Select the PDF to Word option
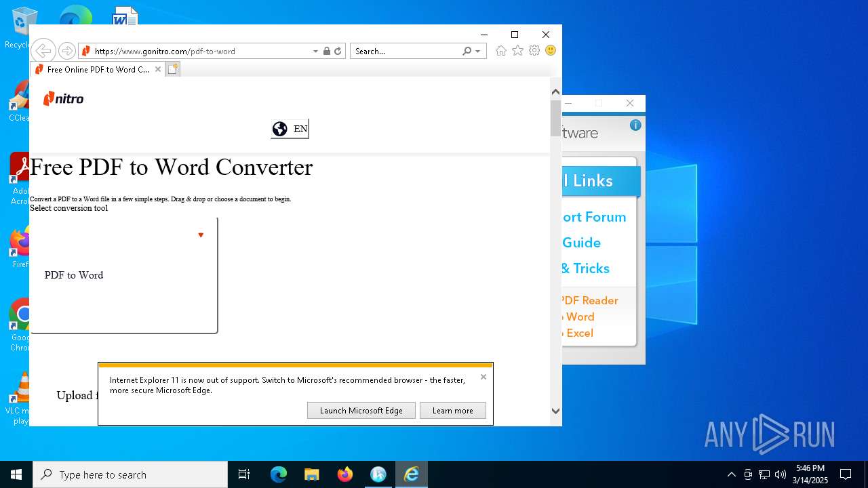 click(74, 275)
